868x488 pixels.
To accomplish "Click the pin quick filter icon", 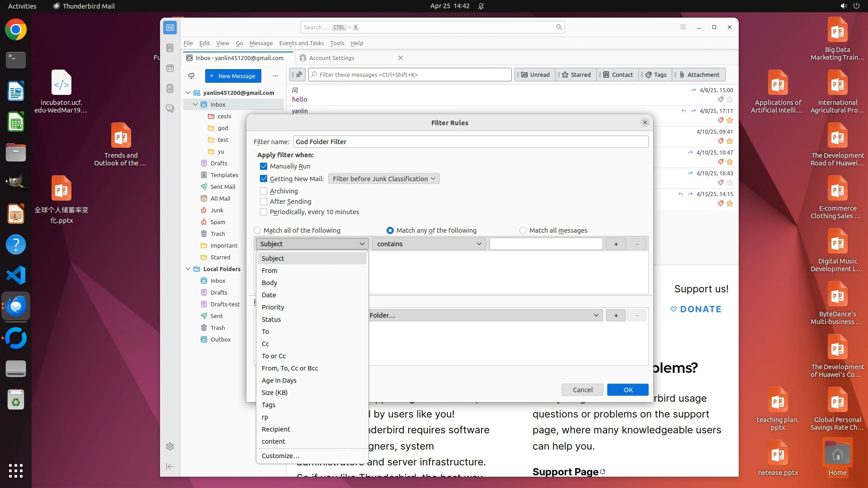I will pyautogui.click(x=298, y=75).
